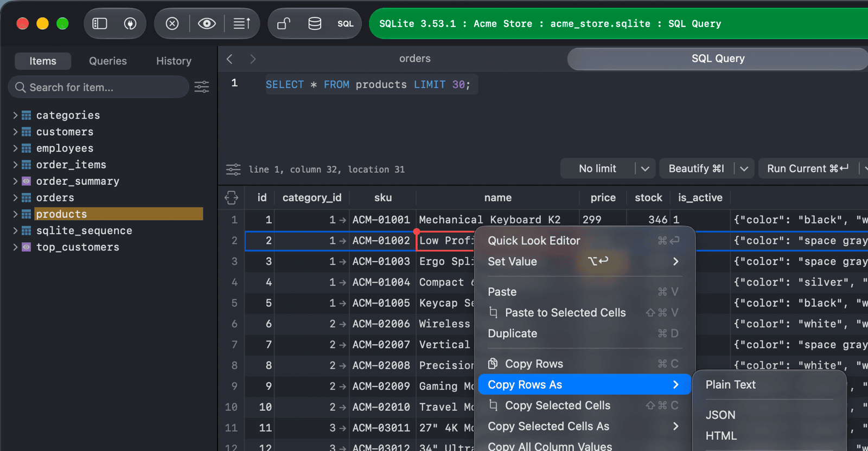Click line 1, column 32 status text

coord(327,170)
